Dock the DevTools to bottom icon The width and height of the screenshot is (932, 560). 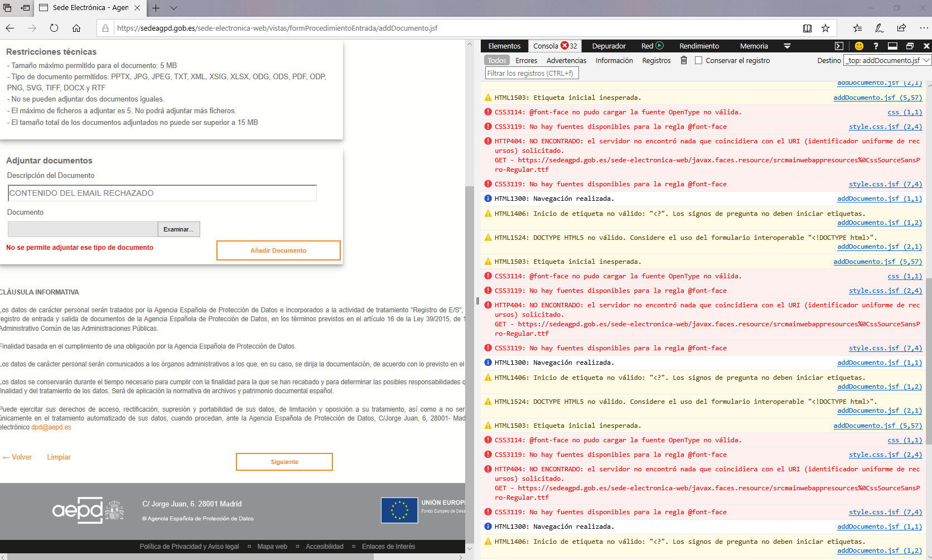(x=892, y=46)
